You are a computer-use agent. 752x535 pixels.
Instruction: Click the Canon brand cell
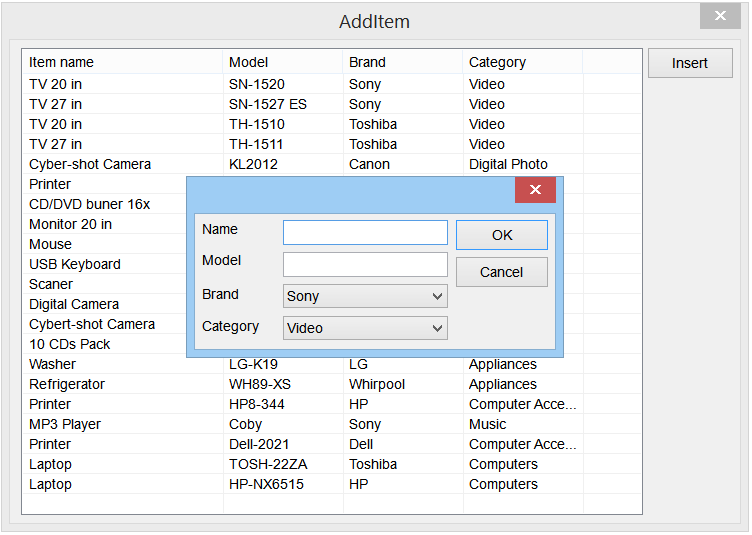(x=369, y=164)
